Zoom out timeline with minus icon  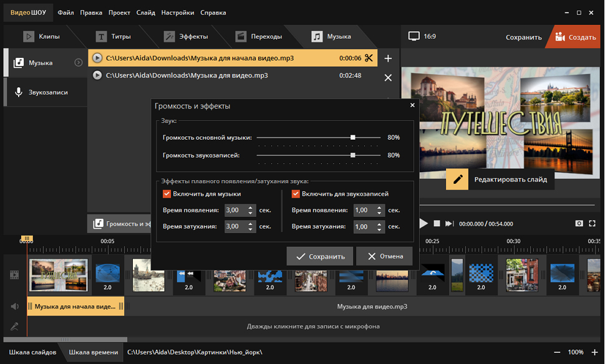coord(557,352)
